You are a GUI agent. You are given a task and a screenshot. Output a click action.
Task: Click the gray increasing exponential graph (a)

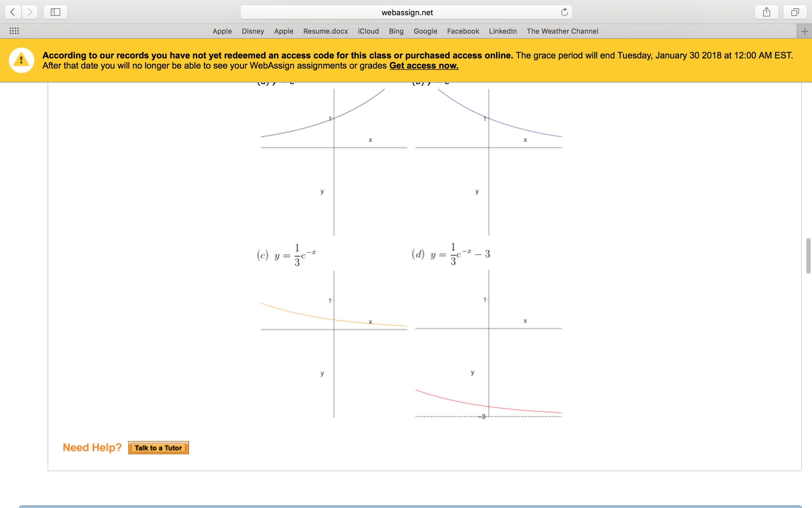point(334,162)
